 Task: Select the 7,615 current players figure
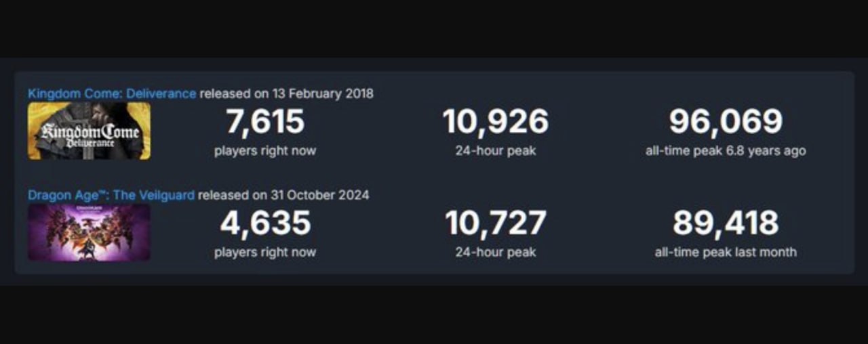264,122
